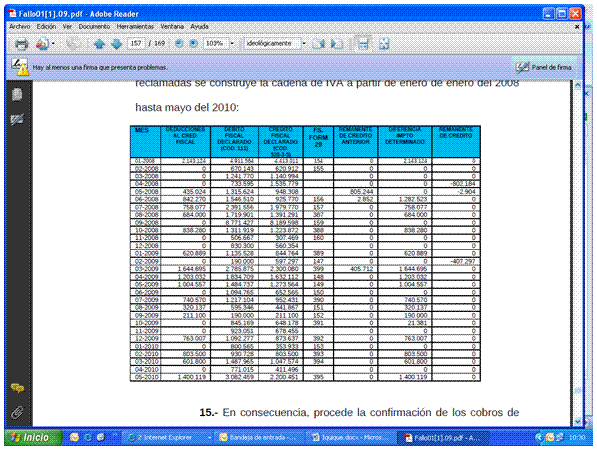597x449 pixels.
Task: Open the Comments panel icon in sidebar
Action: [x=18, y=388]
